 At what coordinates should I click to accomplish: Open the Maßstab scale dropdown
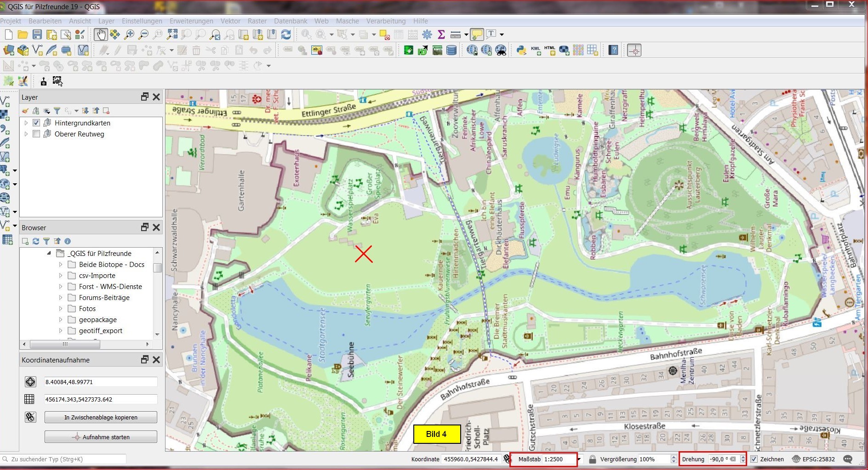tap(579, 459)
